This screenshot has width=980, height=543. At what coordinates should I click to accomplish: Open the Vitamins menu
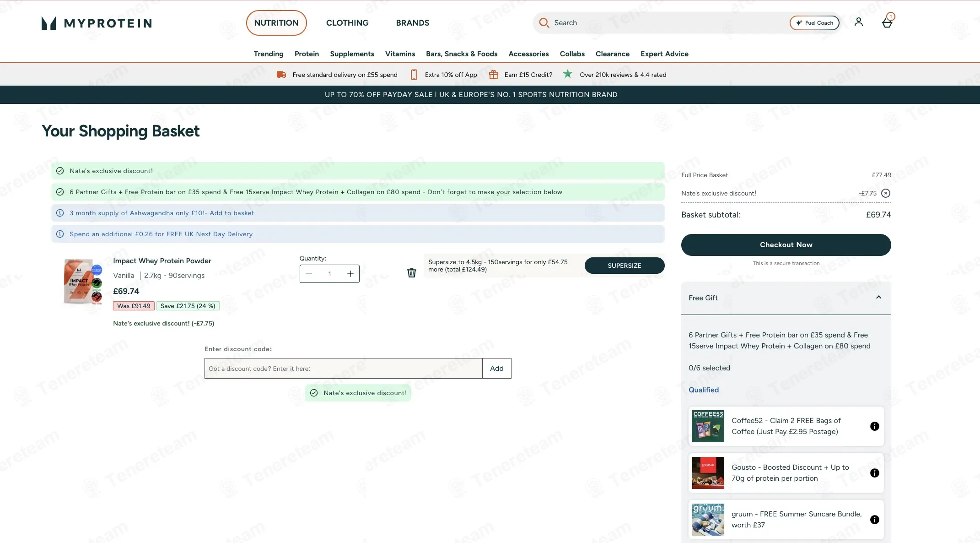[x=400, y=54]
